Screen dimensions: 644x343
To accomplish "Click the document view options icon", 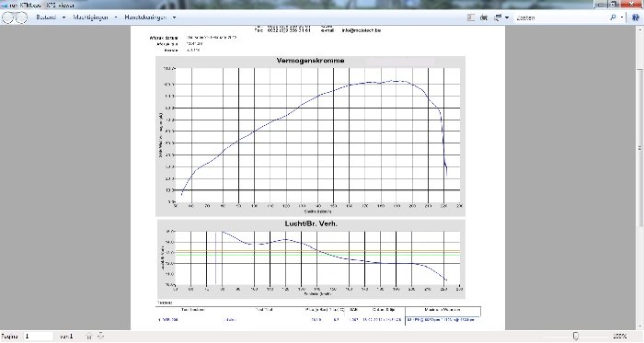I will (x=498, y=17).
